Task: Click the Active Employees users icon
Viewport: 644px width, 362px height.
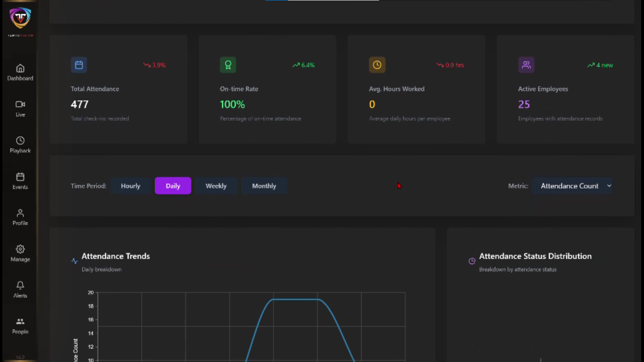Action: [526, 65]
